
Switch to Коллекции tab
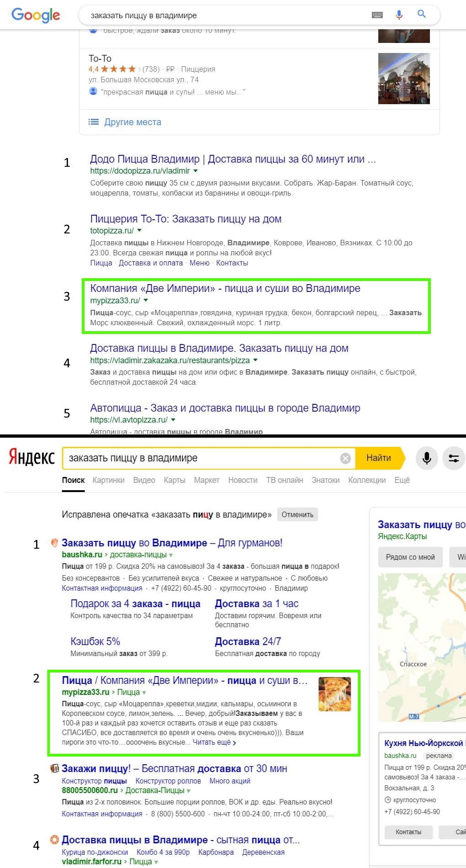click(x=367, y=480)
